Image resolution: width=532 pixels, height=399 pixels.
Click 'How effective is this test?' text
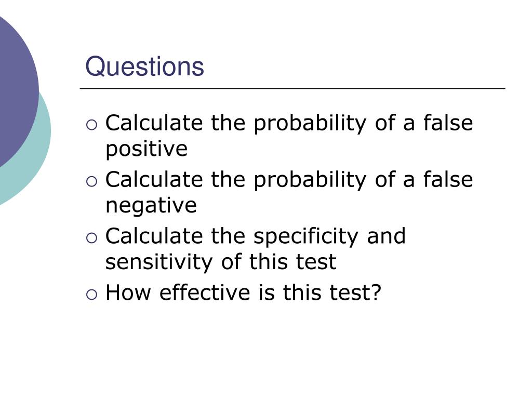point(243,292)
